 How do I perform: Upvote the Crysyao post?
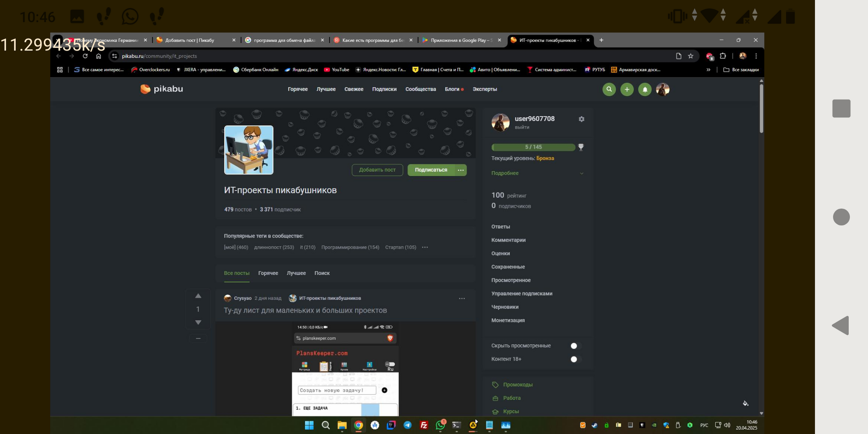click(198, 296)
